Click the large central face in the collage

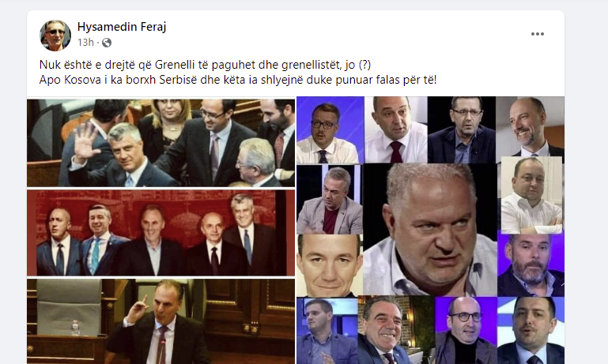pyautogui.click(x=430, y=229)
